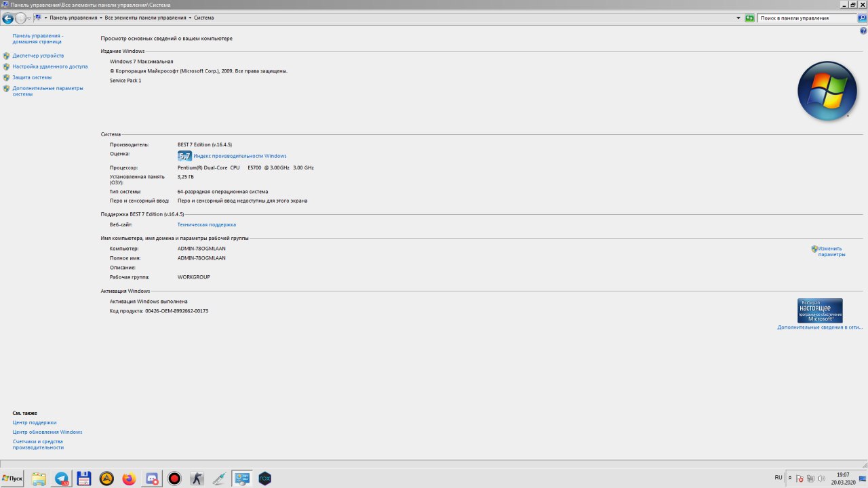Viewport: 868px width, 488px height.
Task: Click the Пуск Start button
Action: coord(13,479)
